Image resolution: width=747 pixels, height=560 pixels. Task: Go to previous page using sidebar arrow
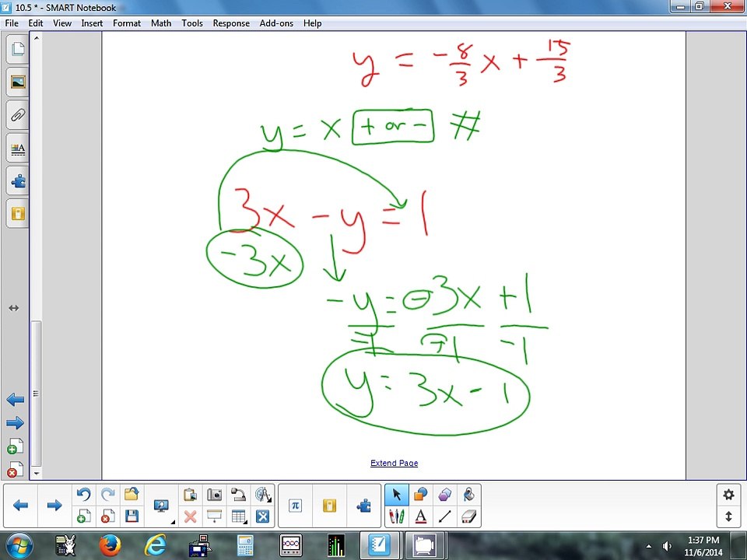(16, 400)
